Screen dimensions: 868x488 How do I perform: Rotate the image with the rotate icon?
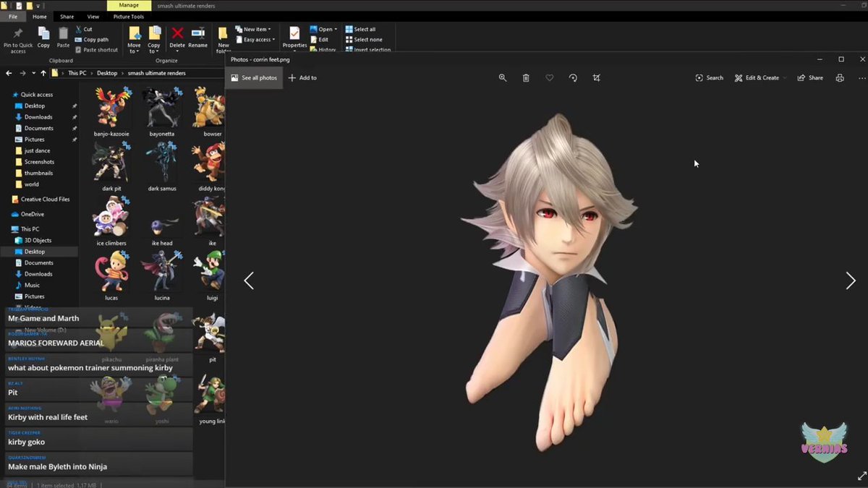[x=573, y=77]
